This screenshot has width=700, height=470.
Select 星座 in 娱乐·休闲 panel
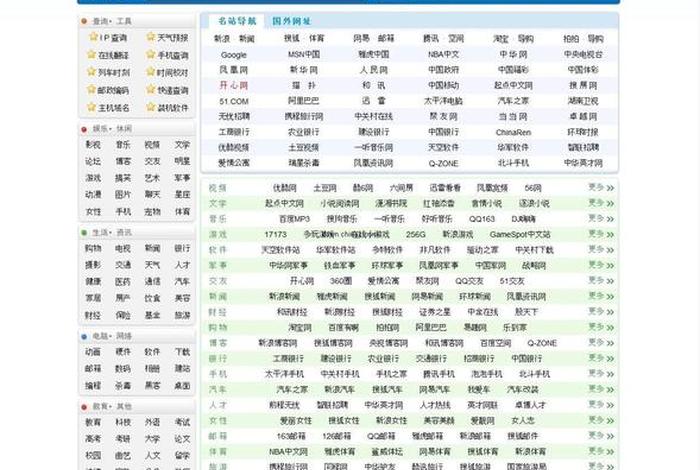coord(182,195)
